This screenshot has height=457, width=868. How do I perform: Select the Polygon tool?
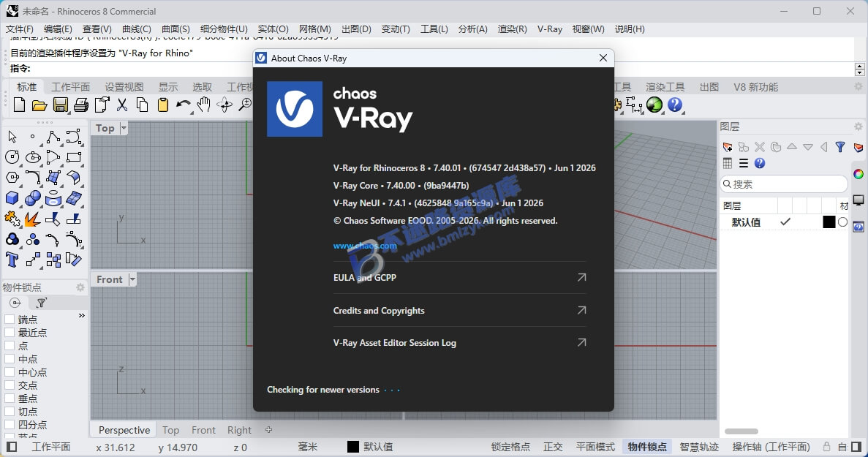click(12, 178)
